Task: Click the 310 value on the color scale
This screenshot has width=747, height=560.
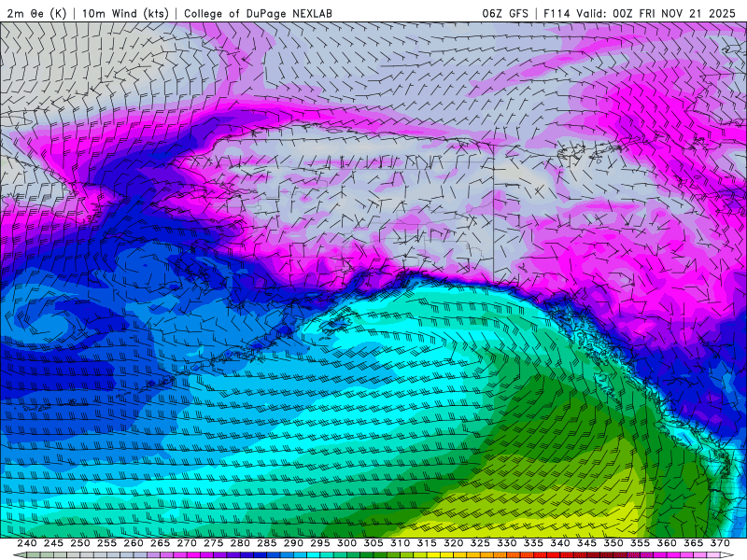Action: 401,543
